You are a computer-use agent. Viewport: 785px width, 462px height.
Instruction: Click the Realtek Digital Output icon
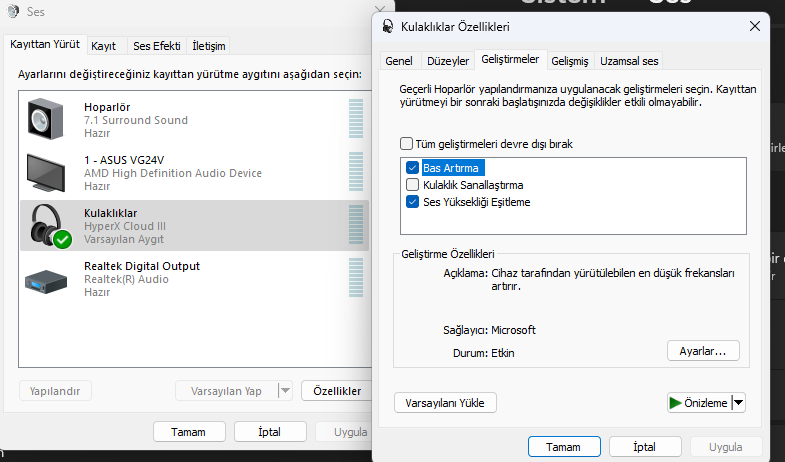47,279
